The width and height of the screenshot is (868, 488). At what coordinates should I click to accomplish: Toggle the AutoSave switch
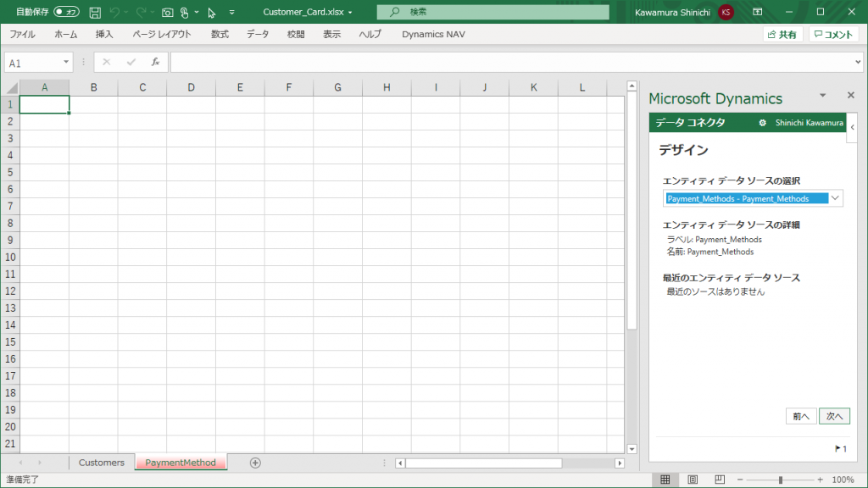coord(66,12)
